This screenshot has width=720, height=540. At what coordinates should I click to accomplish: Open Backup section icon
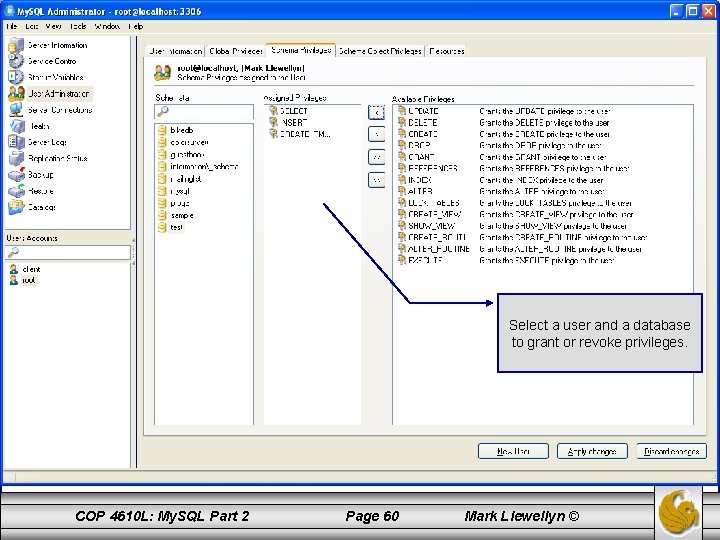(x=16, y=174)
